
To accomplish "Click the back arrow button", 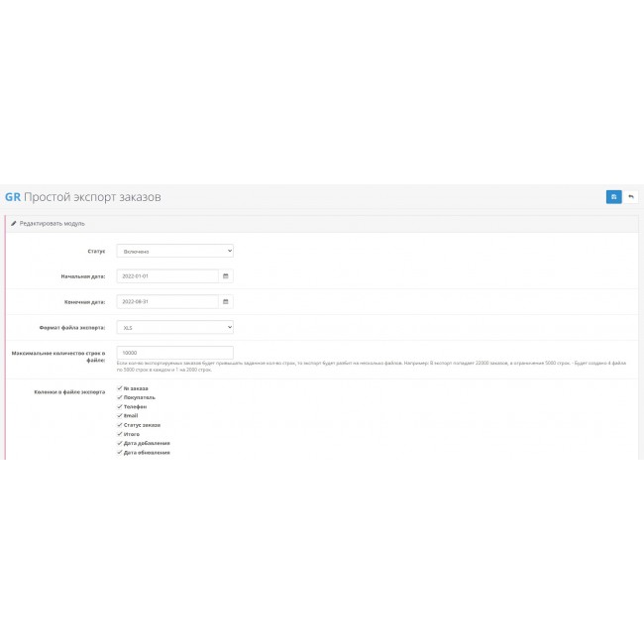I will click(x=630, y=197).
